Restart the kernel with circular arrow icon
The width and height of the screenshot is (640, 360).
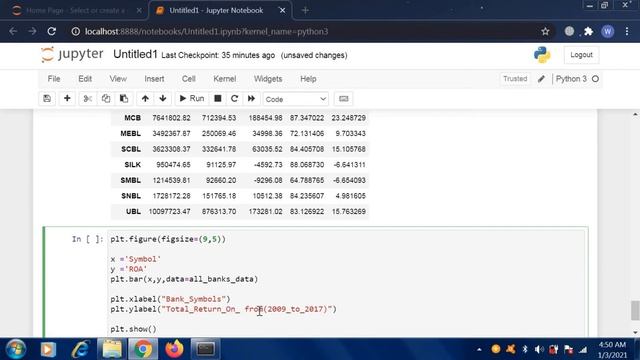click(234, 99)
